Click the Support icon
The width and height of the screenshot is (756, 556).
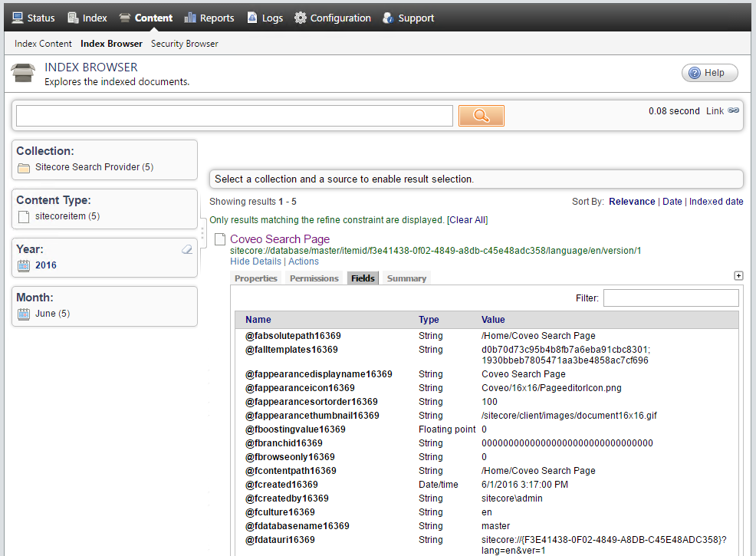(x=387, y=17)
